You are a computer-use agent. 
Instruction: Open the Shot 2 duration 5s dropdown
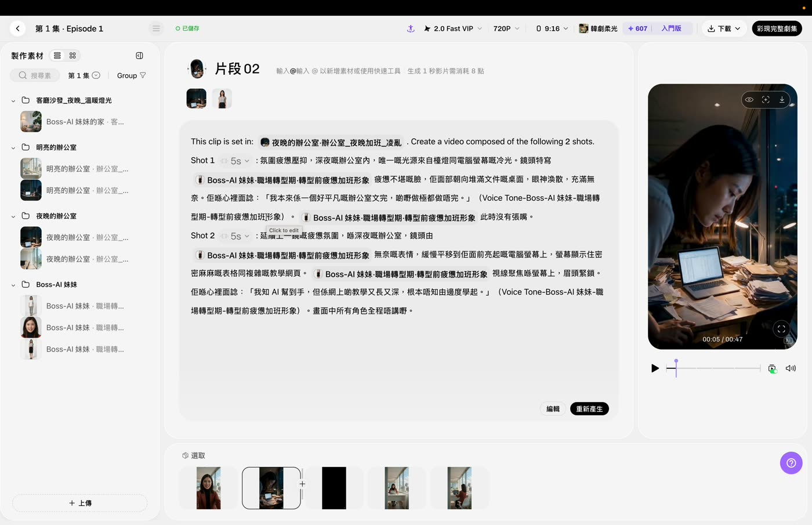click(235, 236)
